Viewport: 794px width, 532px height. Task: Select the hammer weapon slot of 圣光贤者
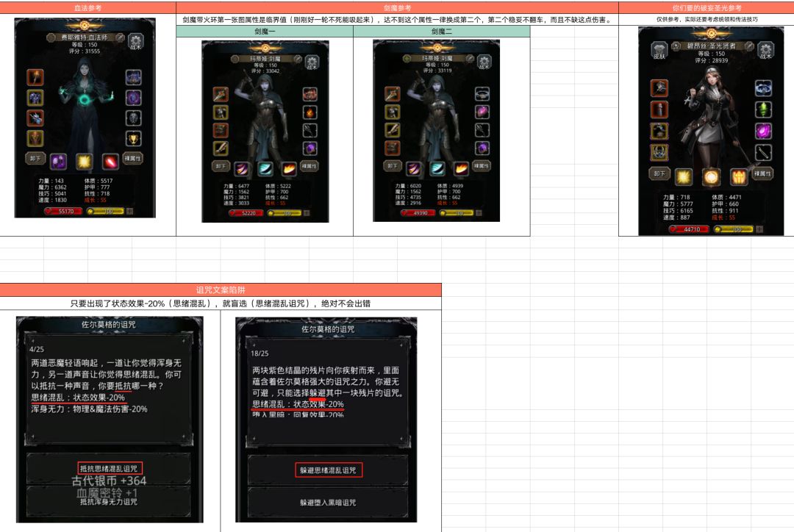(x=659, y=88)
